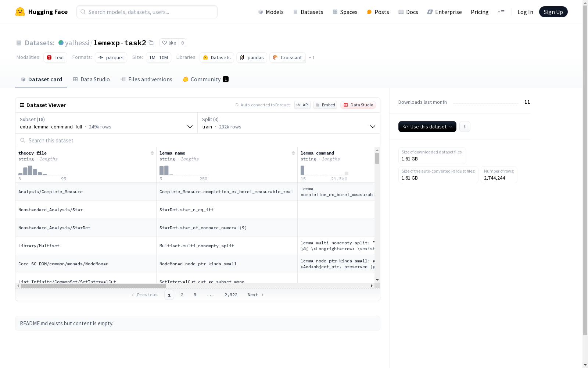Click the yalhessi user avatar
The height and width of the screenshot is (368, 588).
[61, 43]
